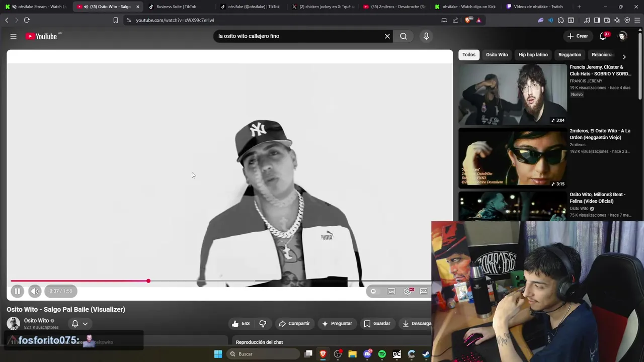Open the music note playlist icon

pyautogui.click(x=587, y=20)
